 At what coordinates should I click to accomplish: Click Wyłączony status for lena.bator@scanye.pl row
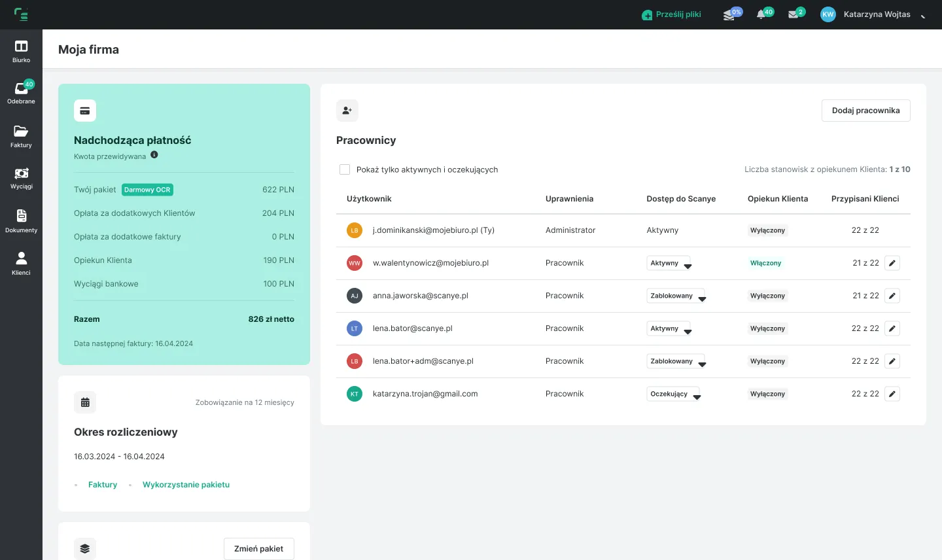coord(767,328)
